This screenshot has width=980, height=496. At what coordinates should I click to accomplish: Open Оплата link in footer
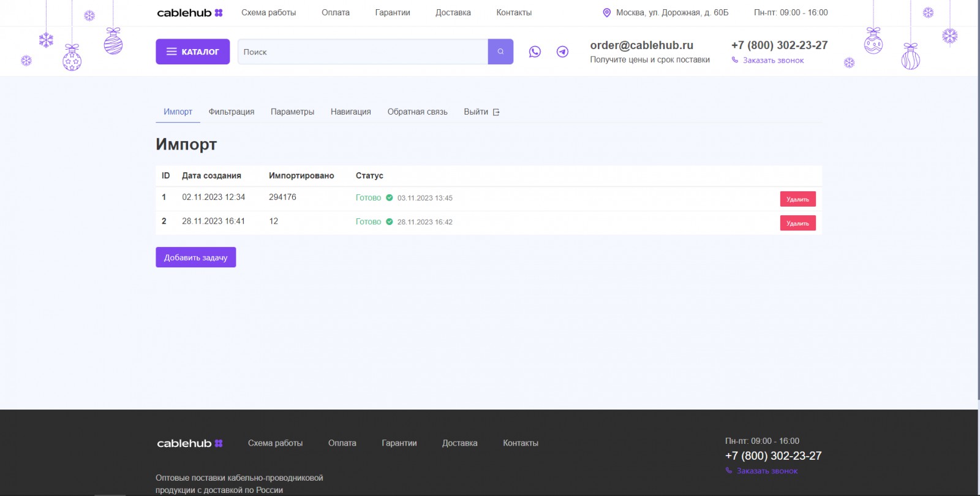point(342,443)
